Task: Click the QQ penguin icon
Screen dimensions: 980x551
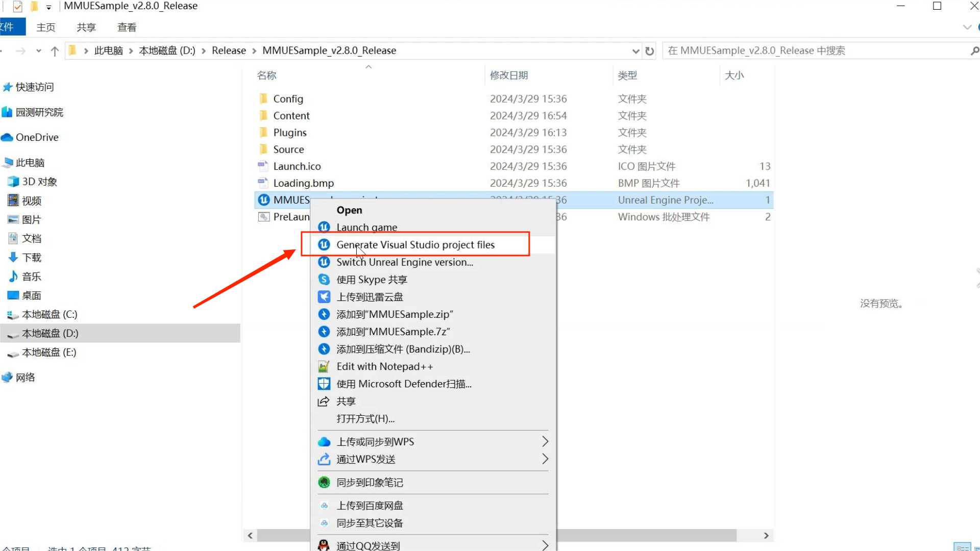Action: (324, 545)
